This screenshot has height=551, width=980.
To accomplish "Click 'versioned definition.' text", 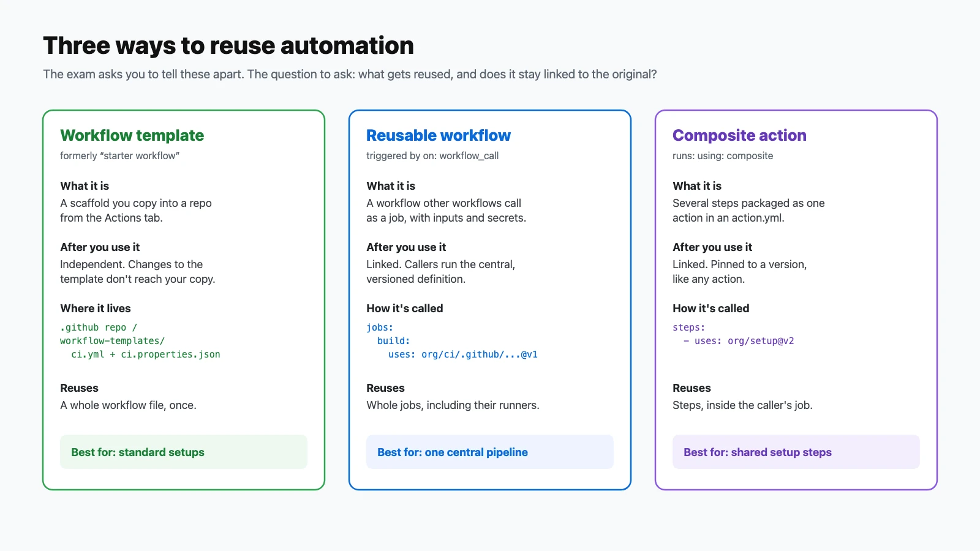I will [x=416, y=279].
